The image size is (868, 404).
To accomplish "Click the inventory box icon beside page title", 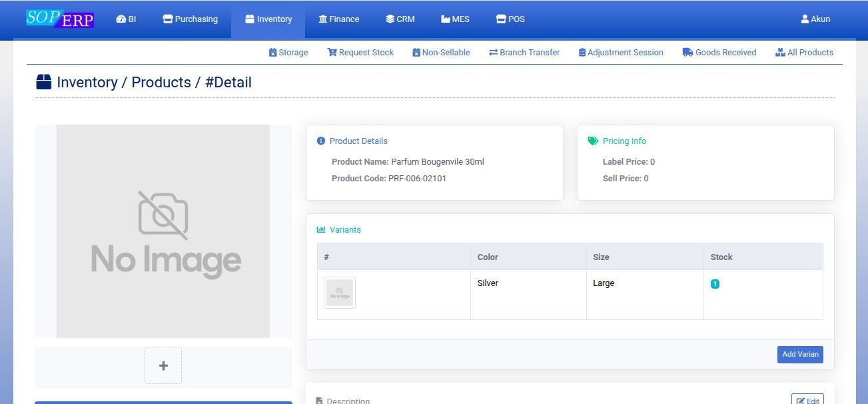I will point(43,82).
